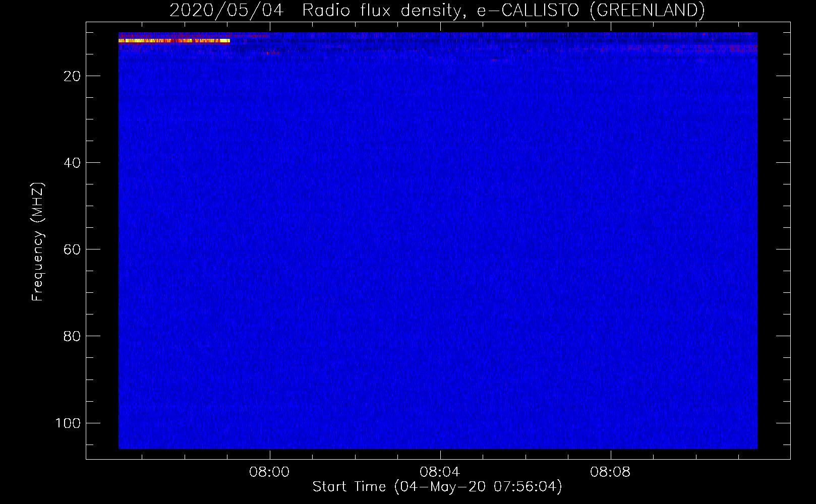Click the date '2020/05/04' in the title
This screenshot has height=504, width=816.
pos(227,10)
